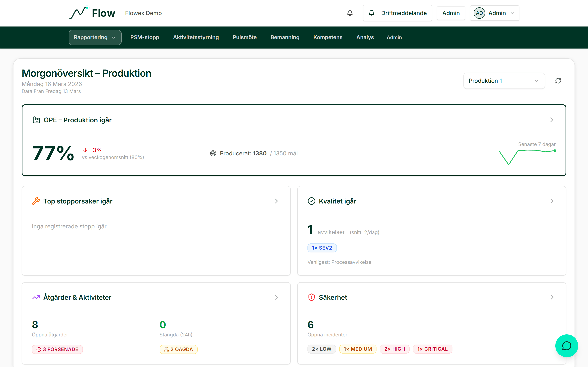
Task: Expand the Rapportering menu dropdown
Action: pos(95,37)
